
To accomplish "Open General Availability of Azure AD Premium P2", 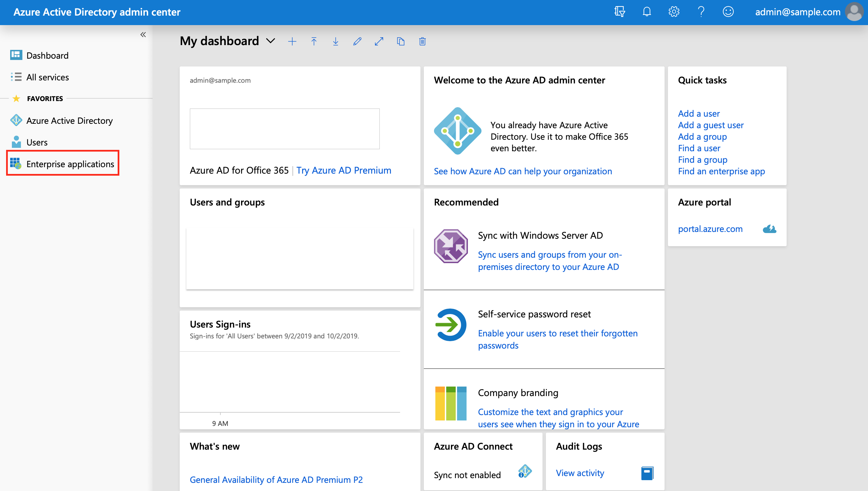I will [276, 480].
